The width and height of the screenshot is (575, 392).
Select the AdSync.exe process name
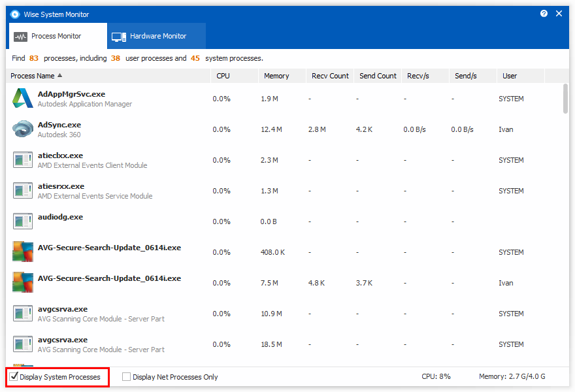(59, 125)
